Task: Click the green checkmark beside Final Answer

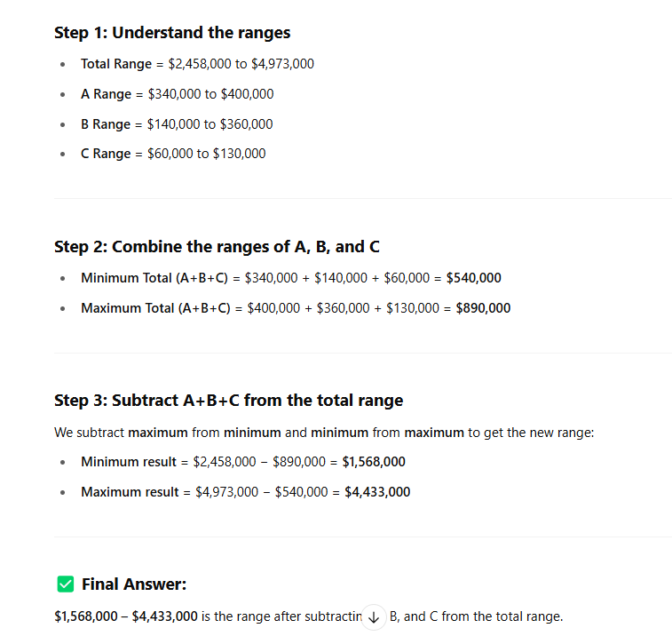Action: tap(65, 584)
